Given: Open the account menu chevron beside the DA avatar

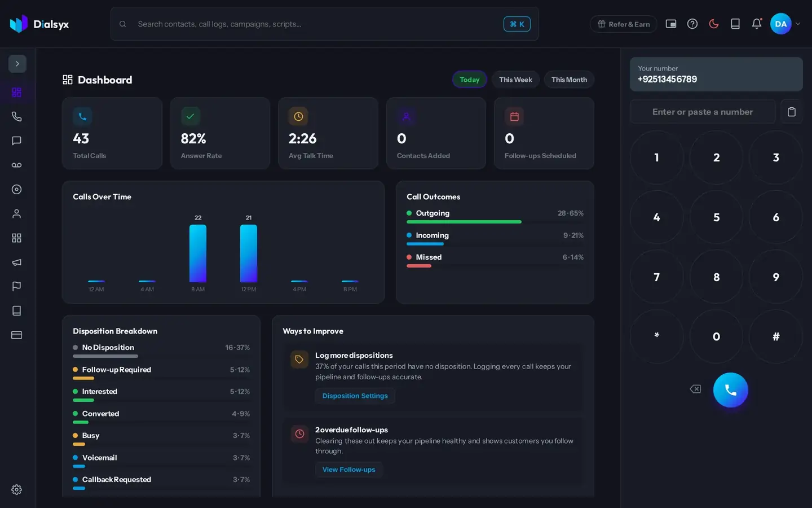Looking at the screenshot, I should point(798,24).
